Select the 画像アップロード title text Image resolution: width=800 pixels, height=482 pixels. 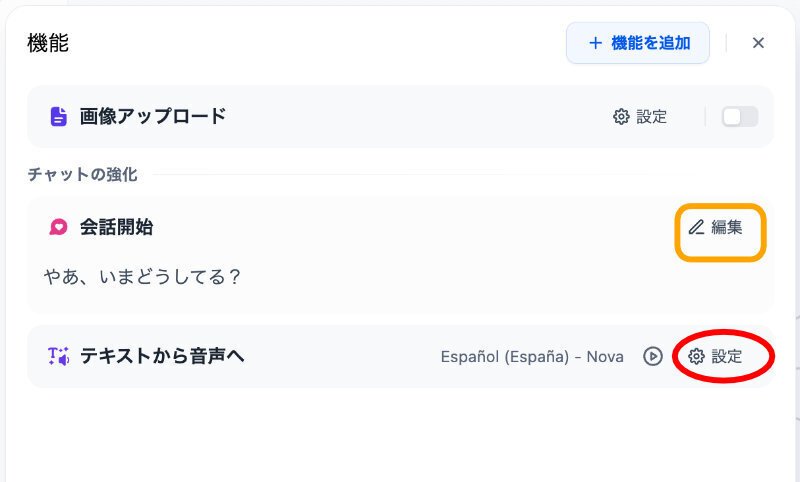pyautogui.click(x=153, y=116)
